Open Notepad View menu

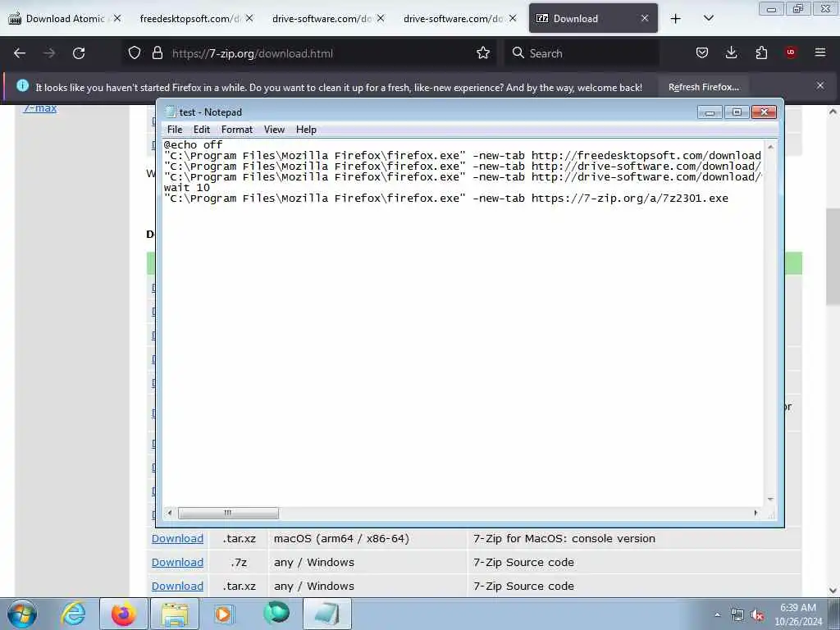[x=274, y=130]
